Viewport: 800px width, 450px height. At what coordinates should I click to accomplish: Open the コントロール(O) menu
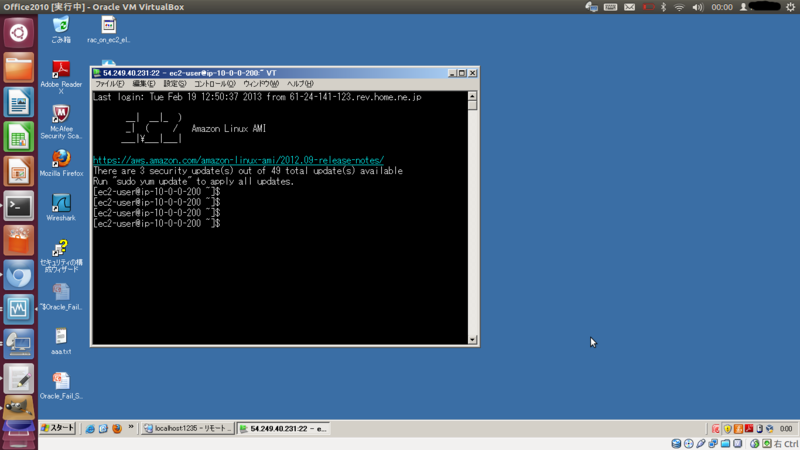[x=214, y=84]
